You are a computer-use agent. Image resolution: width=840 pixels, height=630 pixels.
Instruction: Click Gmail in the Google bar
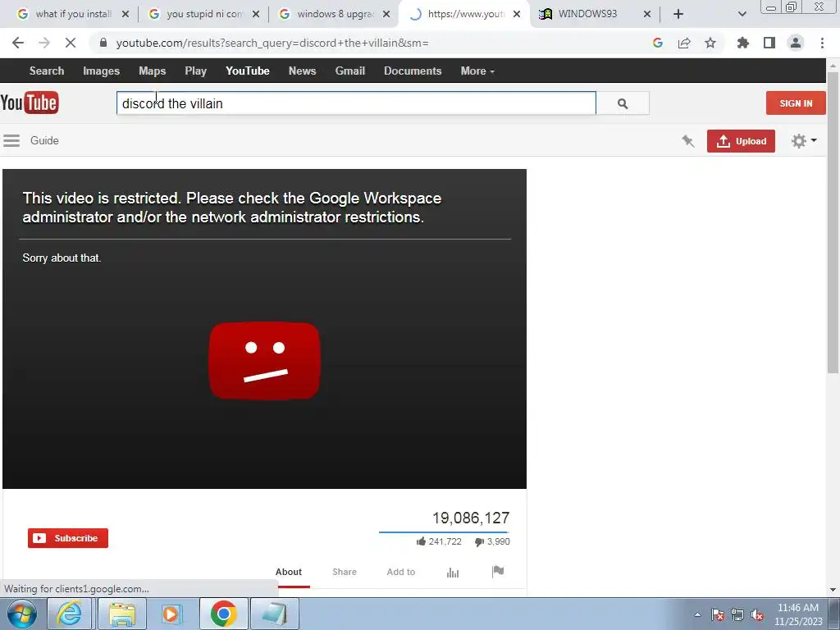349,71
